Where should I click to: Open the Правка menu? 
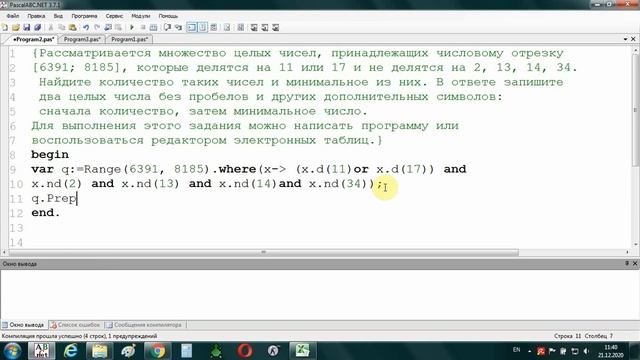(x=36, y=16)
